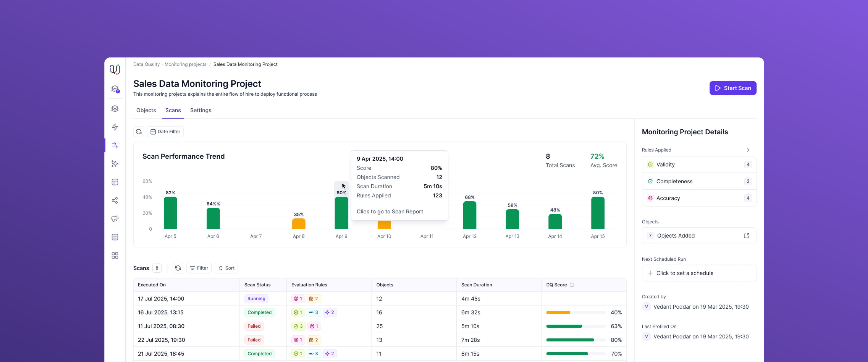Screen dimensions: 868x362
Task: Click the orange Apr 8 bar at 35%
Action: click(299, 224)
